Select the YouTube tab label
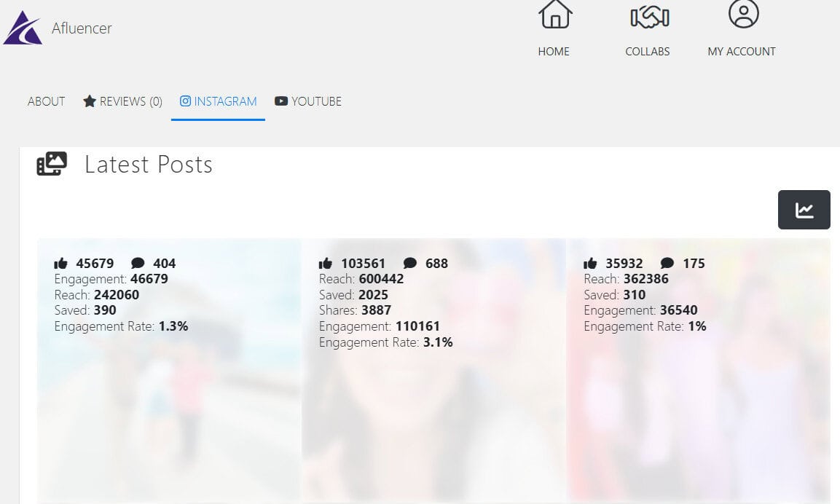 tap(316, 101)
